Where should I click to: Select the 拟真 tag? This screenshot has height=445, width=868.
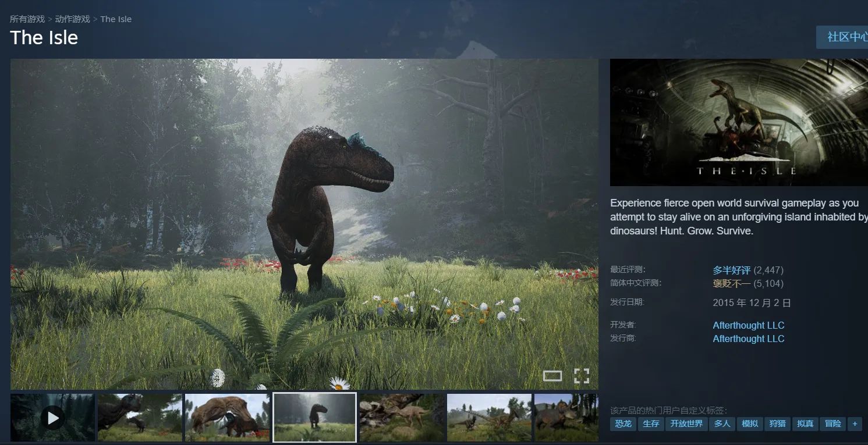click(806, 424)
